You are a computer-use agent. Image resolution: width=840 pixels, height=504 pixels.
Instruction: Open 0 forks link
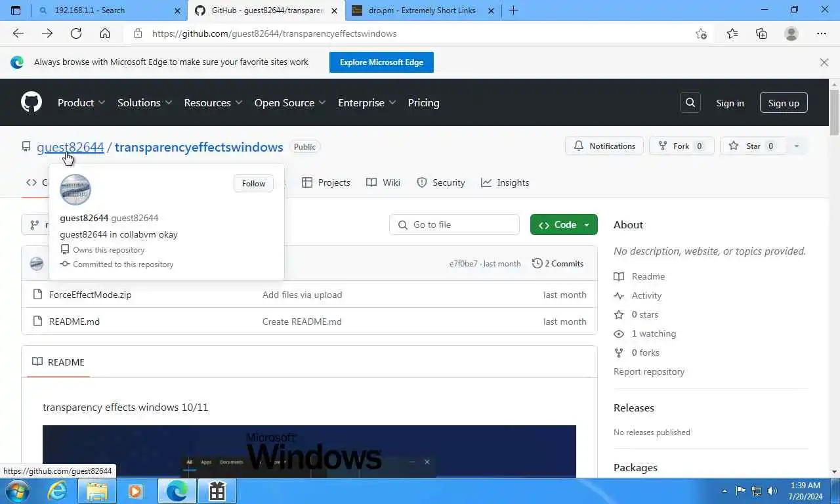click(x=645, y=353)
